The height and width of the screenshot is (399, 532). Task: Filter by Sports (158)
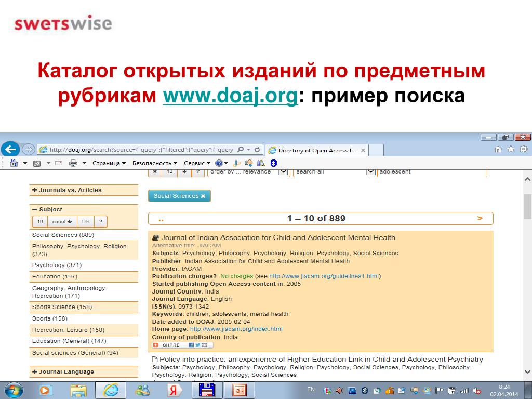84,318
